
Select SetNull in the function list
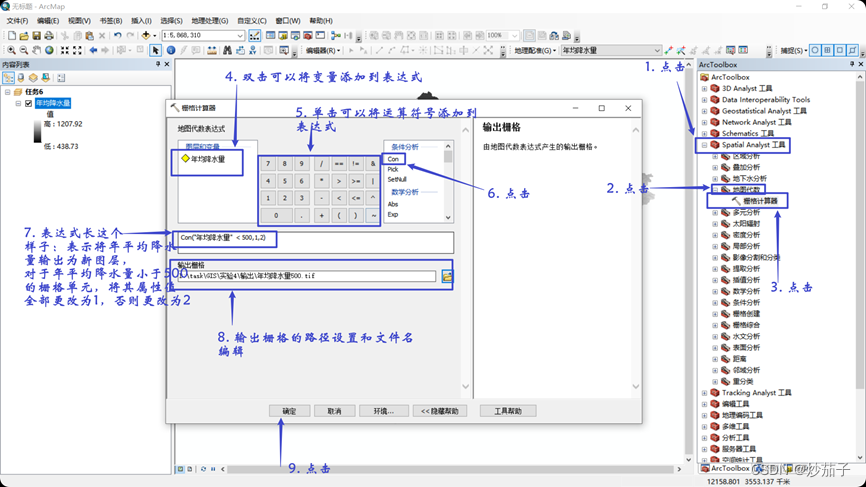(x=397, y=179)
